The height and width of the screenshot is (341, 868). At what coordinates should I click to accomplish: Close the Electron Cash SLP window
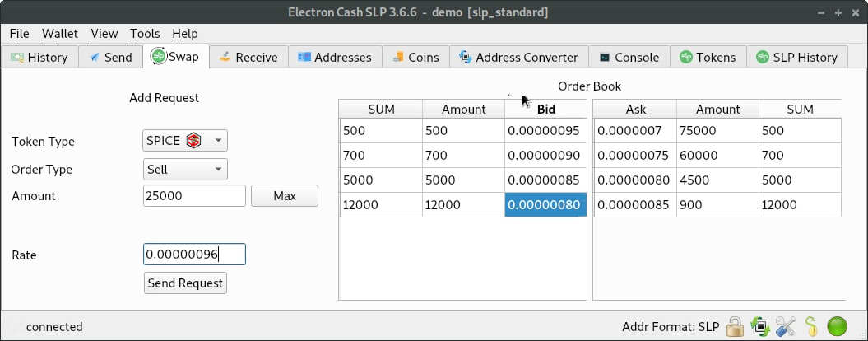click(x=856, y=12)
